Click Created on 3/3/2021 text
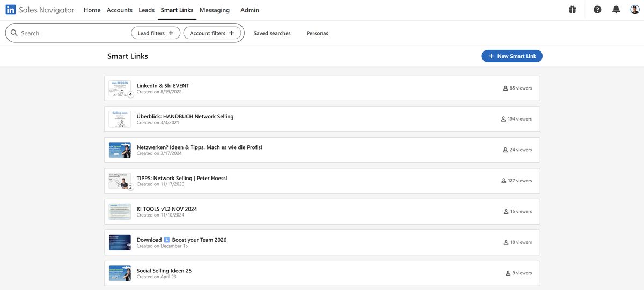This screenshot has height=290, width=644. (x=158, y=123)
